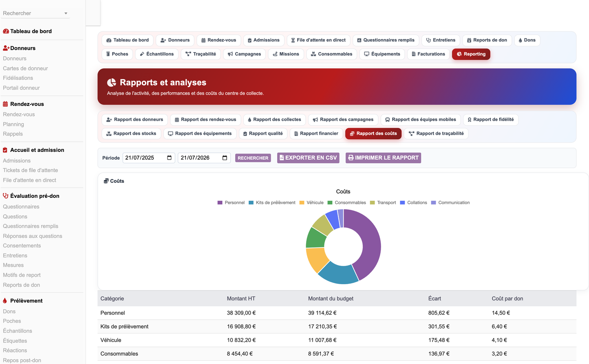Switch to the Rendez-vous top tab

219,40
